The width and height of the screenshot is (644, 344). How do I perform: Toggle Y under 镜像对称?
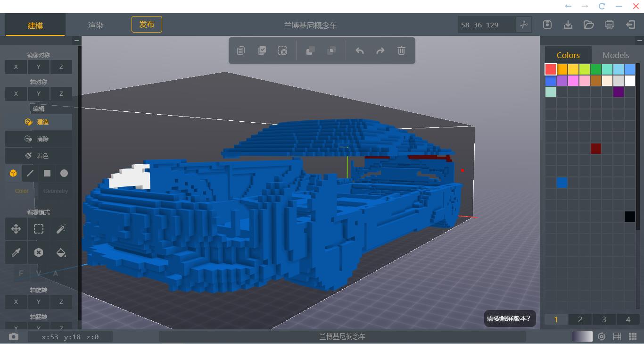point(39,67)
